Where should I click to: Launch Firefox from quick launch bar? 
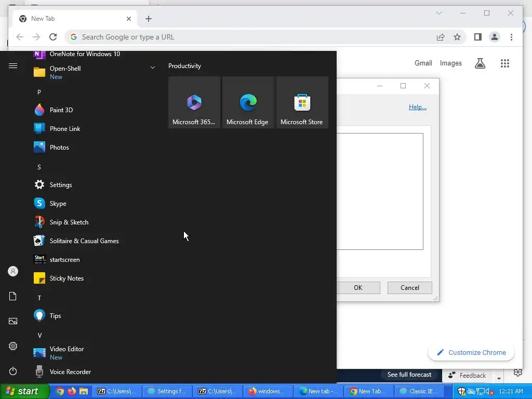72,391
